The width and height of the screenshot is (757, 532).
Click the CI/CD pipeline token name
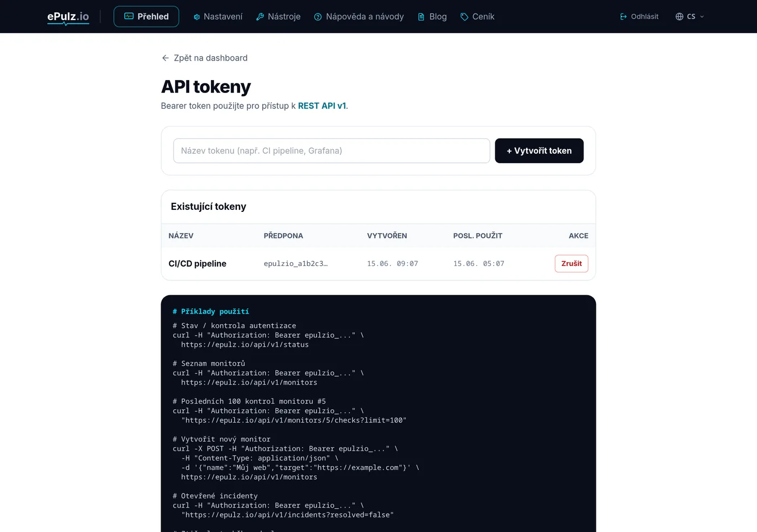197,264
